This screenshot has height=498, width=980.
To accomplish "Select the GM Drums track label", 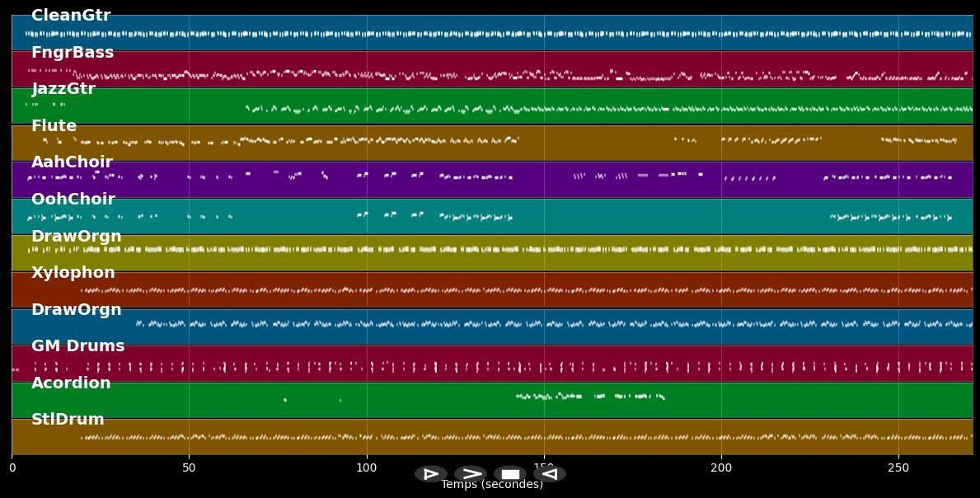I will click(78, 346).
